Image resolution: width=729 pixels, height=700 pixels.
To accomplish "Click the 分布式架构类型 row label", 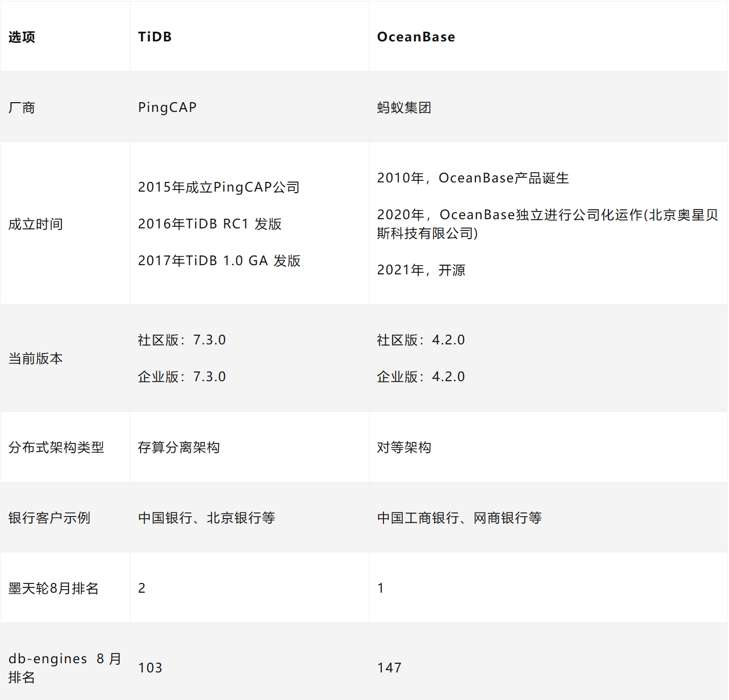I will click(x=56, y=447).
